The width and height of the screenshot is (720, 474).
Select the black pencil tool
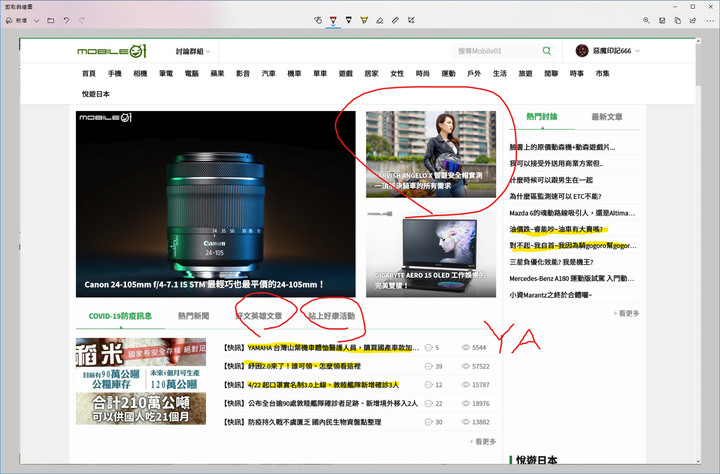[349, 20]
